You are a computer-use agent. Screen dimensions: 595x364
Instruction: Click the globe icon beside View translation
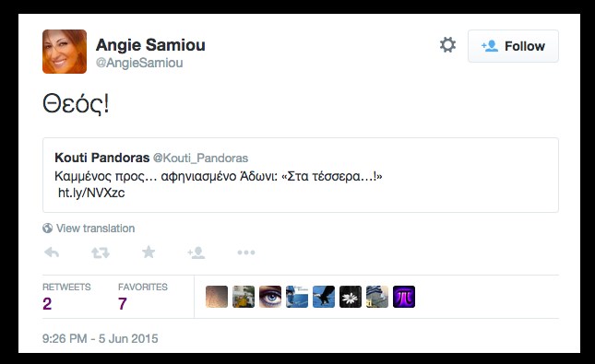point(47,228)
